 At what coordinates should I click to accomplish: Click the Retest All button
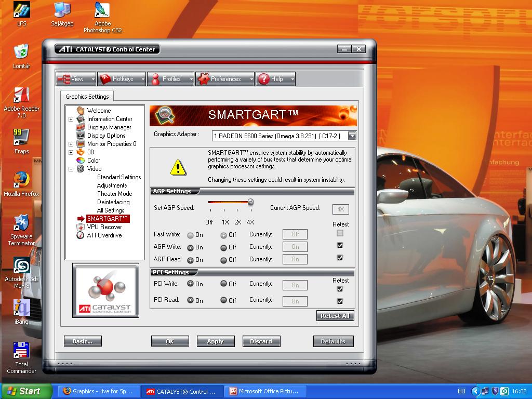(x=335, y=316)
